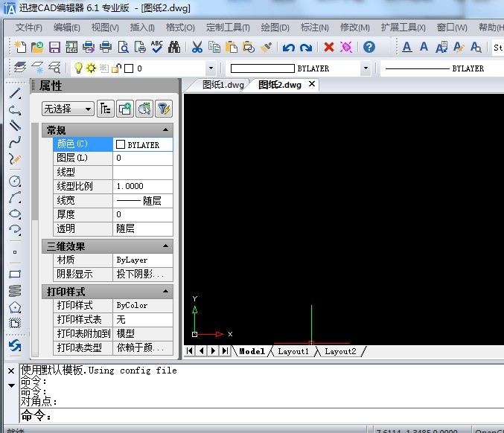
Task: Open Help via question mark icon
Action: pos(369,47)
